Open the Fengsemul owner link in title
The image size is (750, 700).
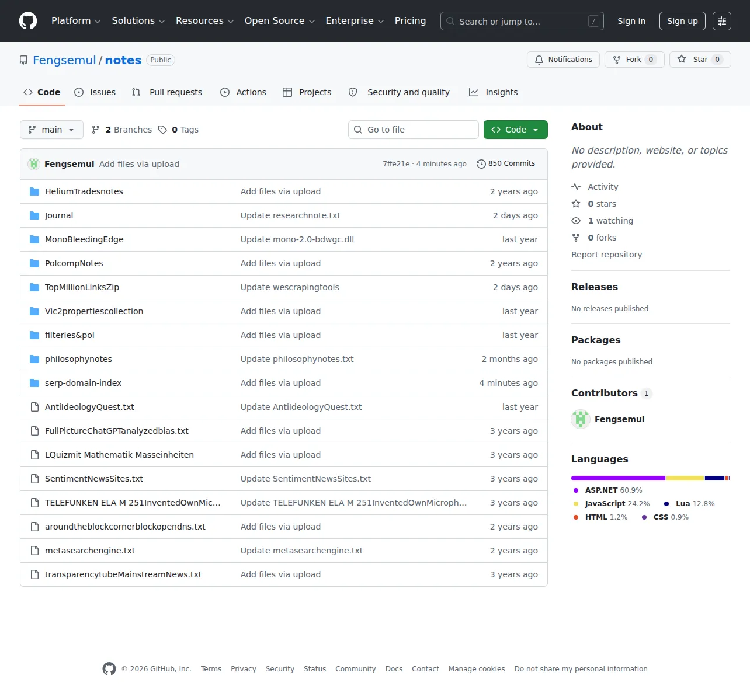coord(64,60)
